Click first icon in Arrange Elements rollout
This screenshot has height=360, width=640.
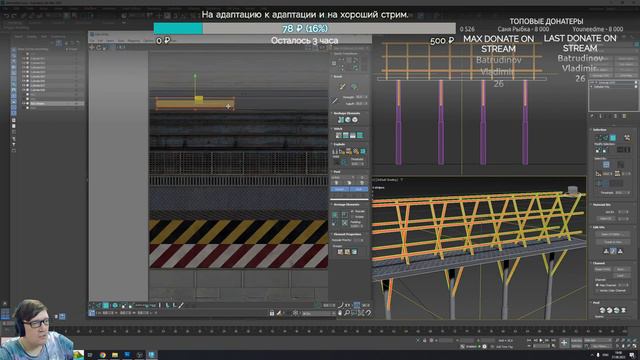(335, 214)
